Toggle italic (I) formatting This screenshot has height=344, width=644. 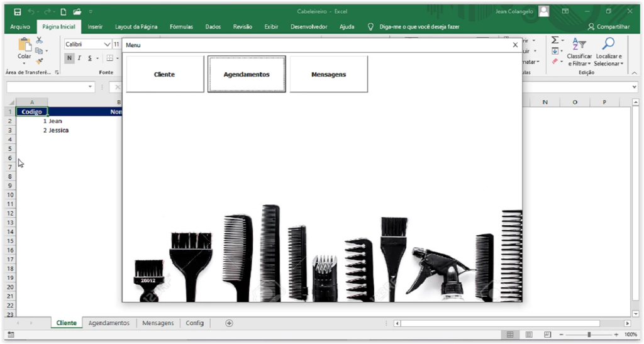[x=79, y=58]
